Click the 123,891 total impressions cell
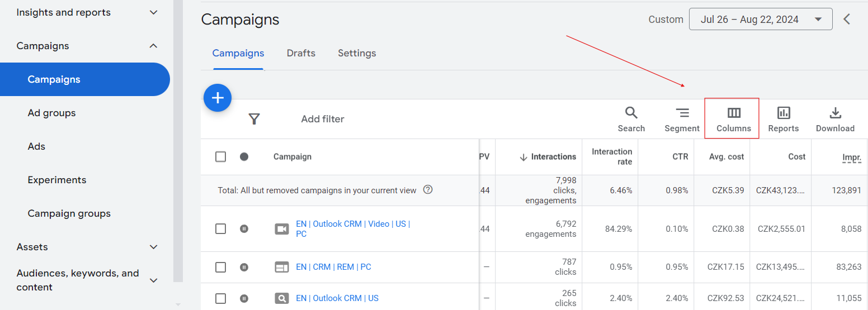This screenshot has height=310, width=868. tap(847, 190)
